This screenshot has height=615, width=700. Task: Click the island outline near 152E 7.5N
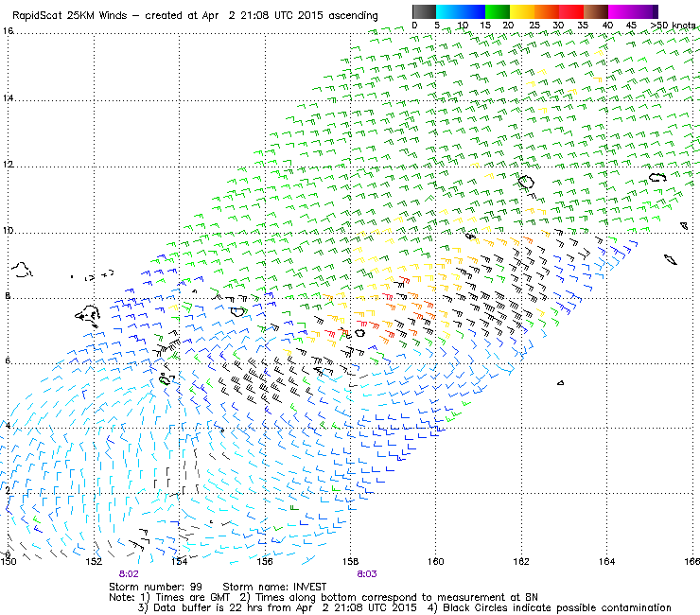tap(88, 315)
